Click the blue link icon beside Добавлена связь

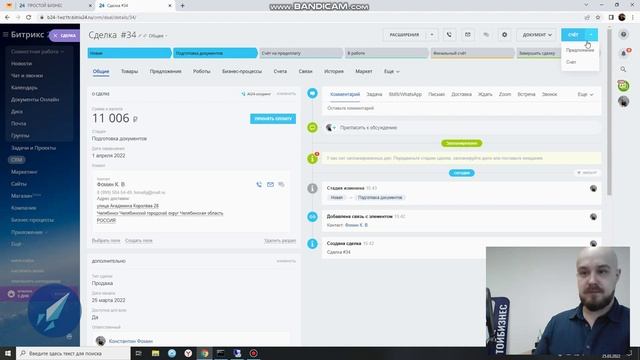pos(312,217)
